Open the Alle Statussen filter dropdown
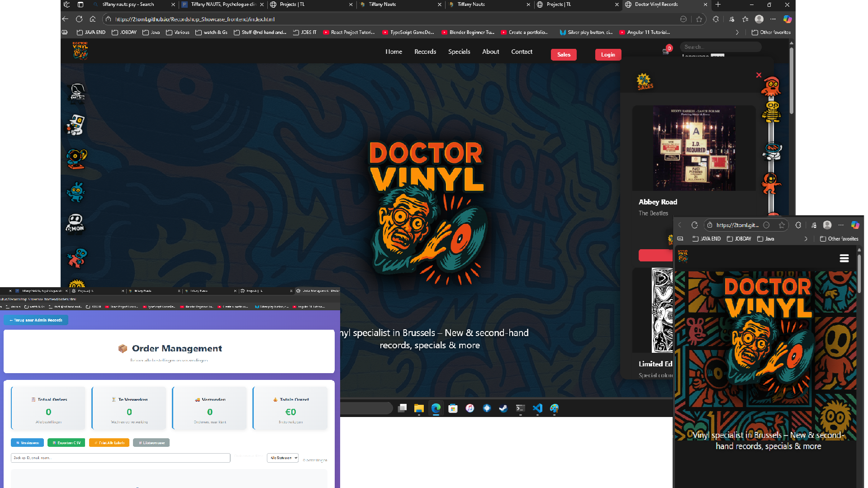 283,458
